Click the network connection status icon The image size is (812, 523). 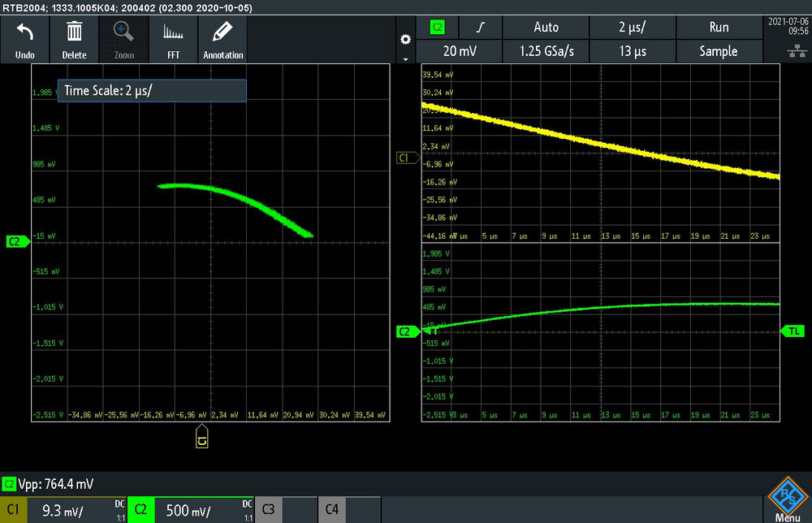pos(797,50)
